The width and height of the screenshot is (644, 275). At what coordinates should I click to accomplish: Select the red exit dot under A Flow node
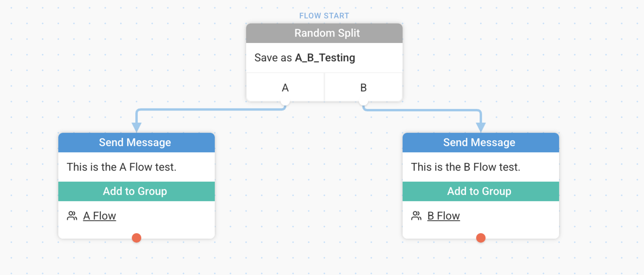tap(136, 238)
